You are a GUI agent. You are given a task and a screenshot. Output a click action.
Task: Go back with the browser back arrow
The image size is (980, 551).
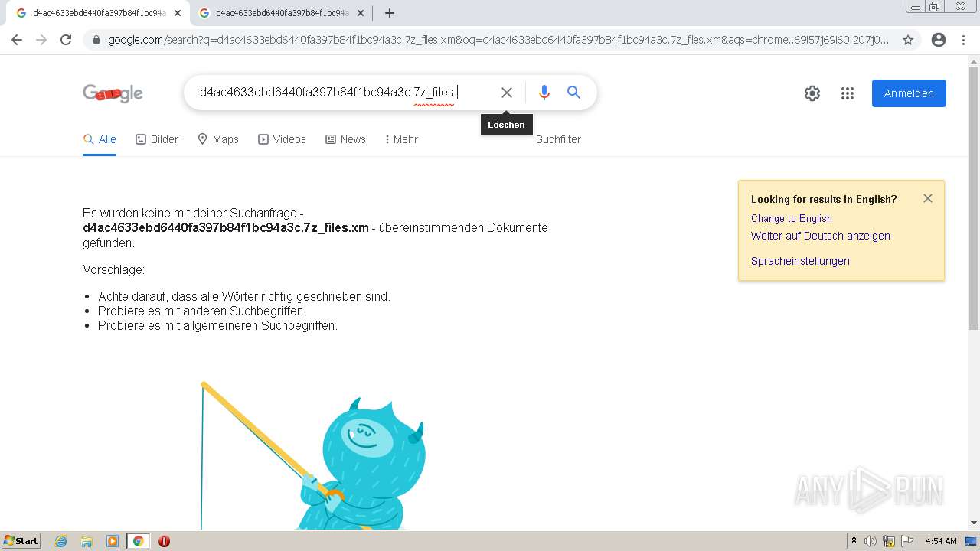pyautogui.click(x=17, y=40)
